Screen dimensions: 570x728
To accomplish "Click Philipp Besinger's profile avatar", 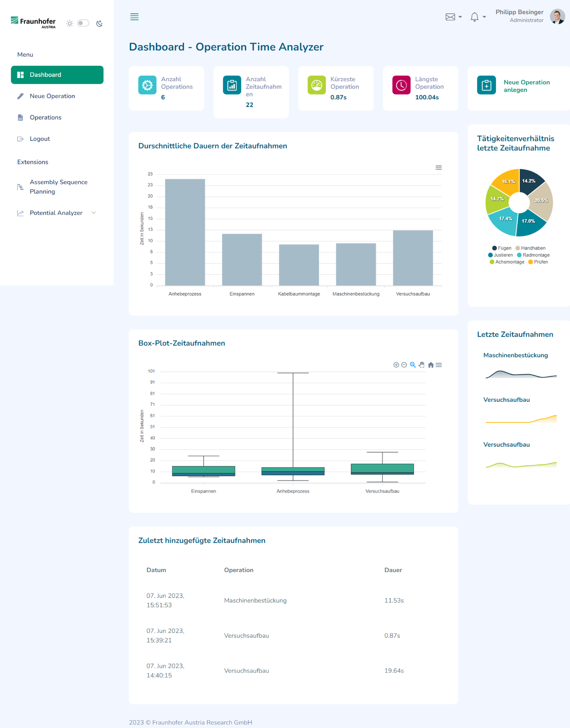I will [557, 17].
